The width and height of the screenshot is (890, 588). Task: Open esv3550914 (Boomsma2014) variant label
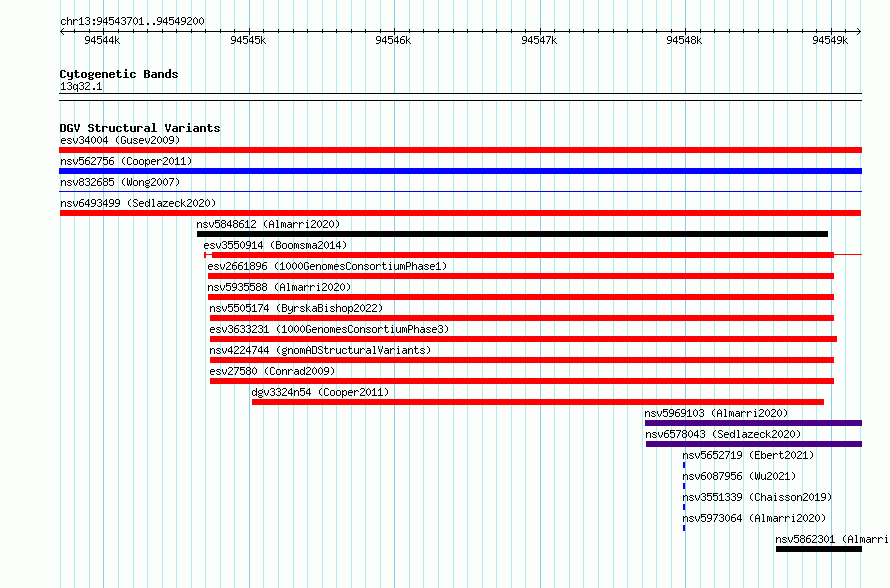pos(275,245)
